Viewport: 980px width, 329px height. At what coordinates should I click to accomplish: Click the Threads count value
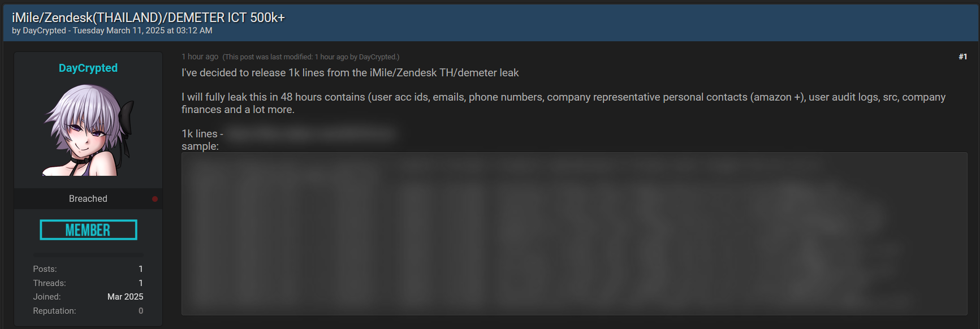coord(141,283)
